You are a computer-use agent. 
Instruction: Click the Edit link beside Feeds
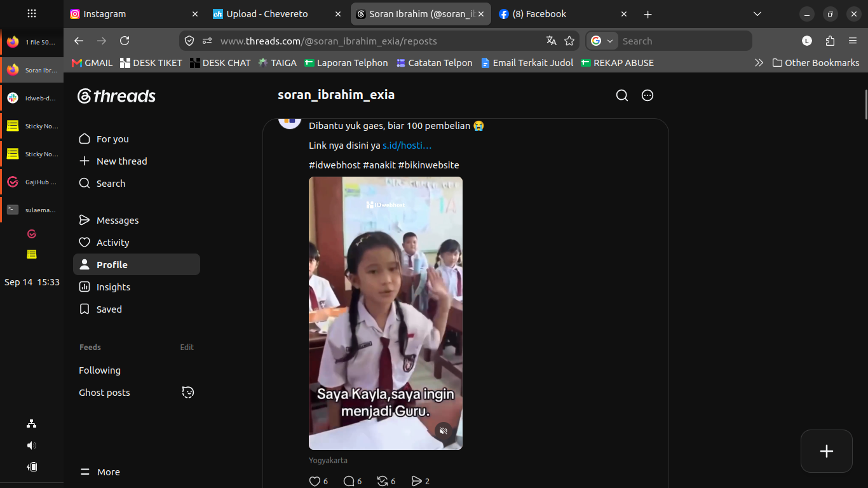(x=187, y=347)
